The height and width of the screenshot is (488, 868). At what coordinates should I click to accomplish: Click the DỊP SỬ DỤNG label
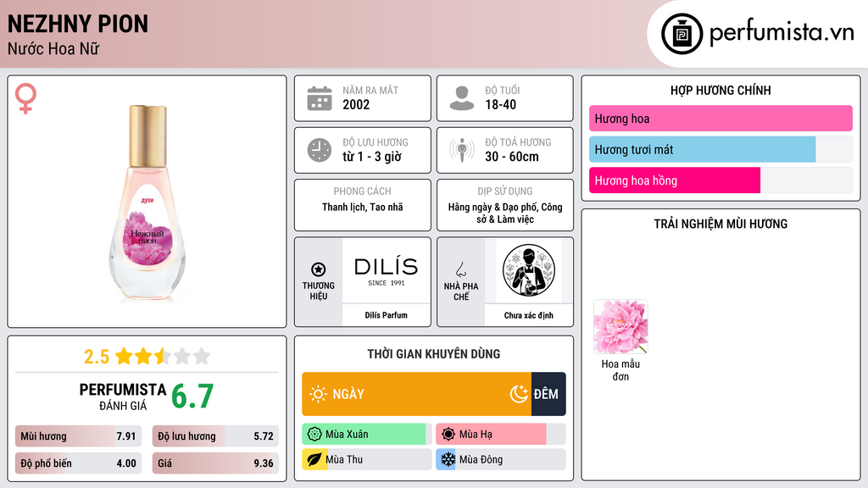pos(505,191)
